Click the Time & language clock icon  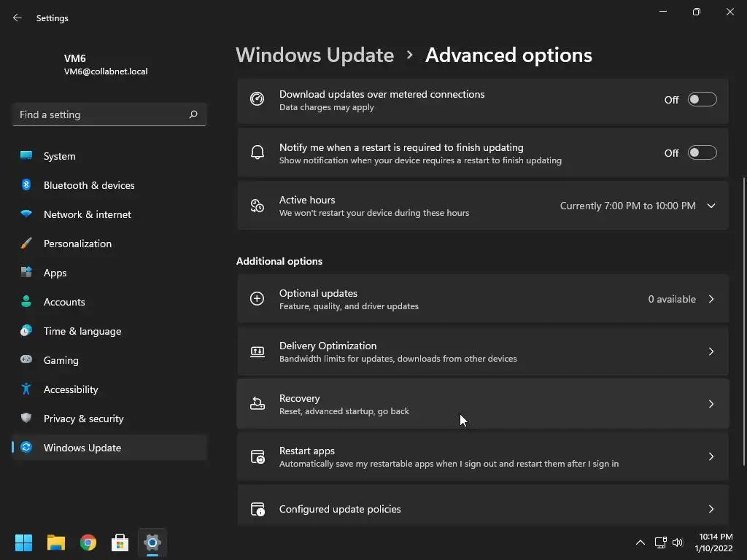tap(26, 330)
